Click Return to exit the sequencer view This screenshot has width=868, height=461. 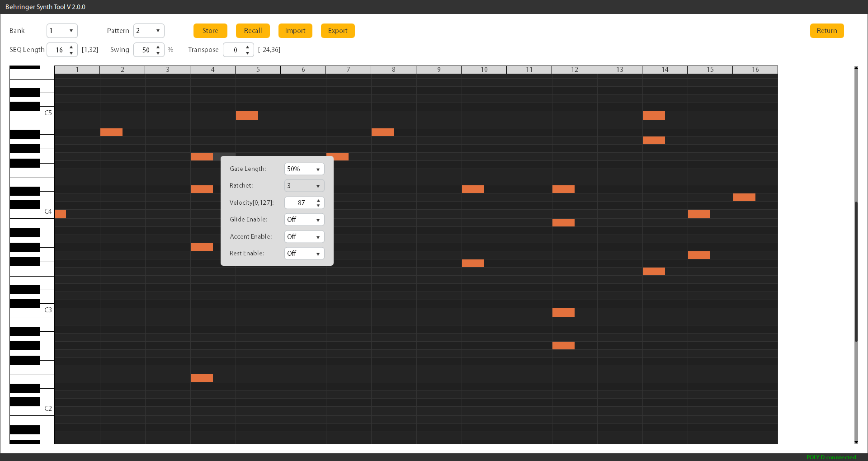[826, 31]
